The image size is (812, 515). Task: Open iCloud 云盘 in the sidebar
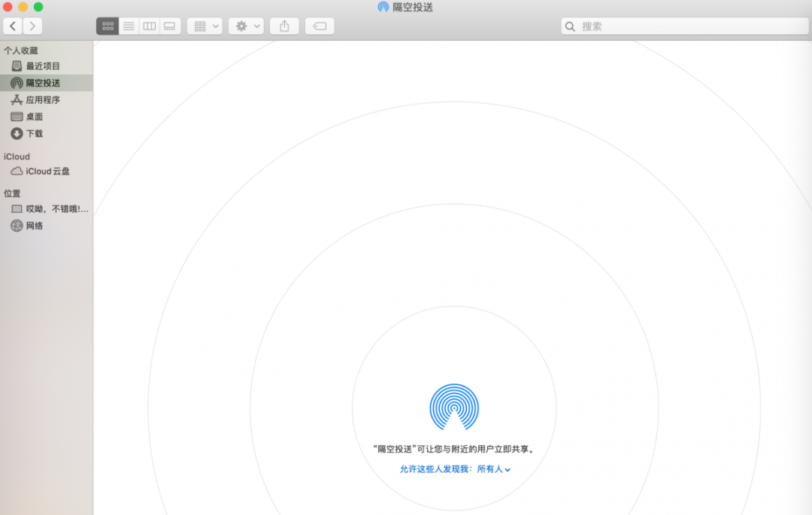coord(47,171)
